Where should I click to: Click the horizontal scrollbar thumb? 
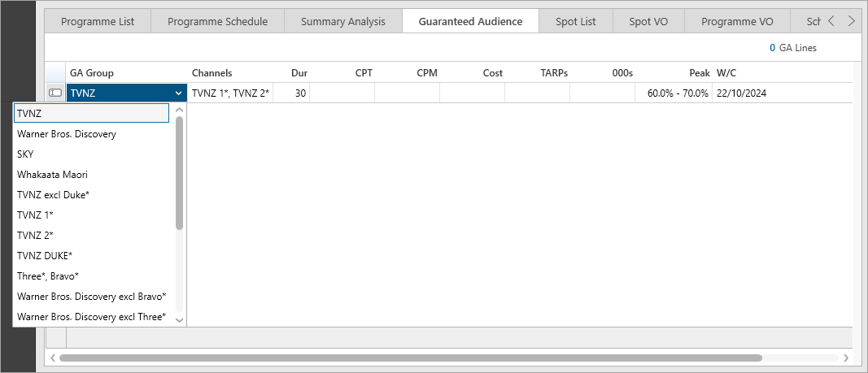point(410,358)
